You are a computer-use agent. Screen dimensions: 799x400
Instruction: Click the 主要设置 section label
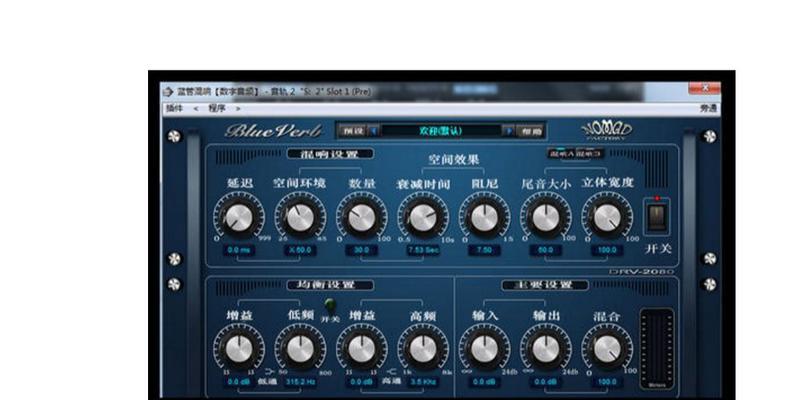point(545,285)
